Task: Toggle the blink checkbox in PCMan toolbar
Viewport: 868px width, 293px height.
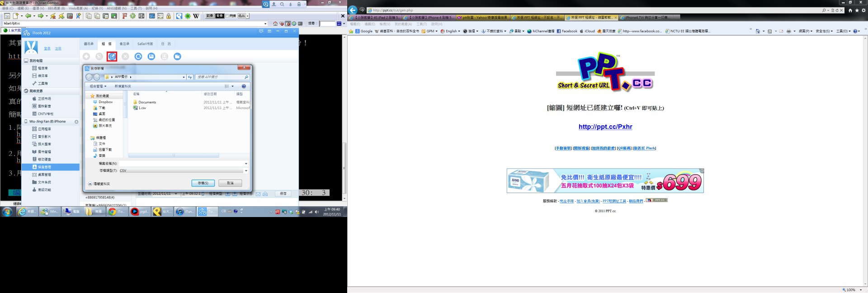Action: pos(227,16)
